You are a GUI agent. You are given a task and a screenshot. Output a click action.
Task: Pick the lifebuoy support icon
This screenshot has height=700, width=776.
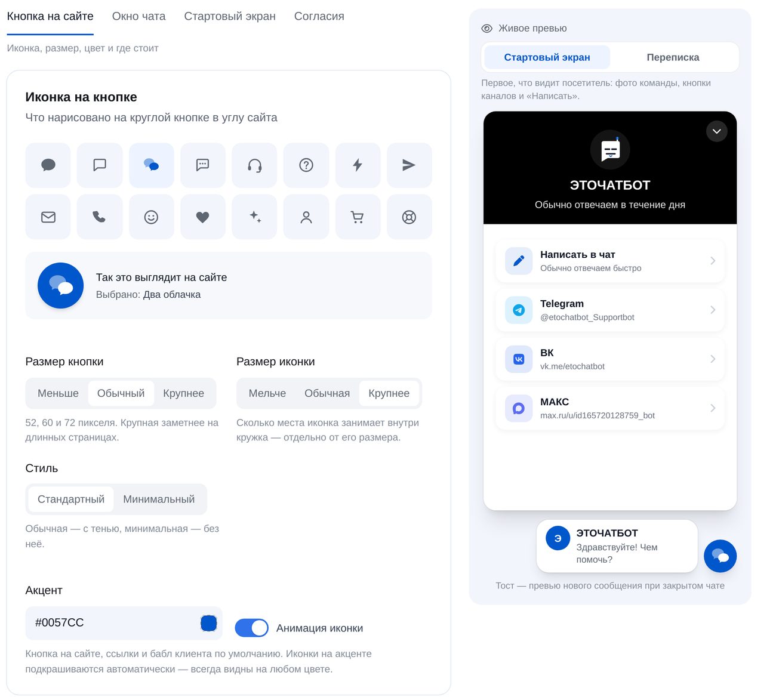coord(409,217)
